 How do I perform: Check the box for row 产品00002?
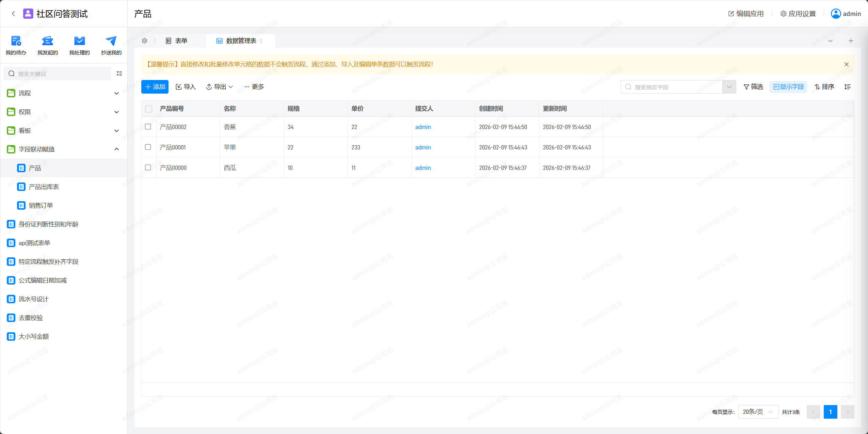tap(148, 127)
